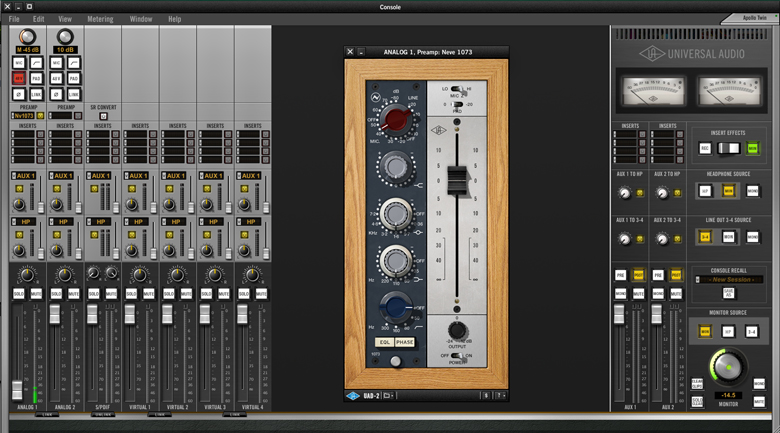Click the Neve 1073 OUTPUT knob
Viewport: 780px width, 433px height.
pyautogui.click(x=457, y=330)
